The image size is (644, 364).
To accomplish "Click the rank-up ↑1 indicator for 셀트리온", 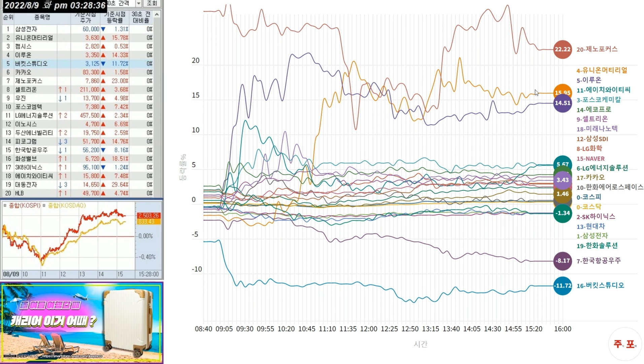I will coord(62,90).
